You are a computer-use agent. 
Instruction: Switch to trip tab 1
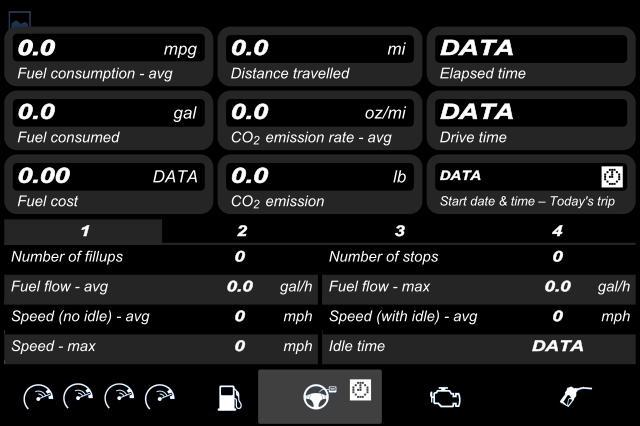point(83,231)
